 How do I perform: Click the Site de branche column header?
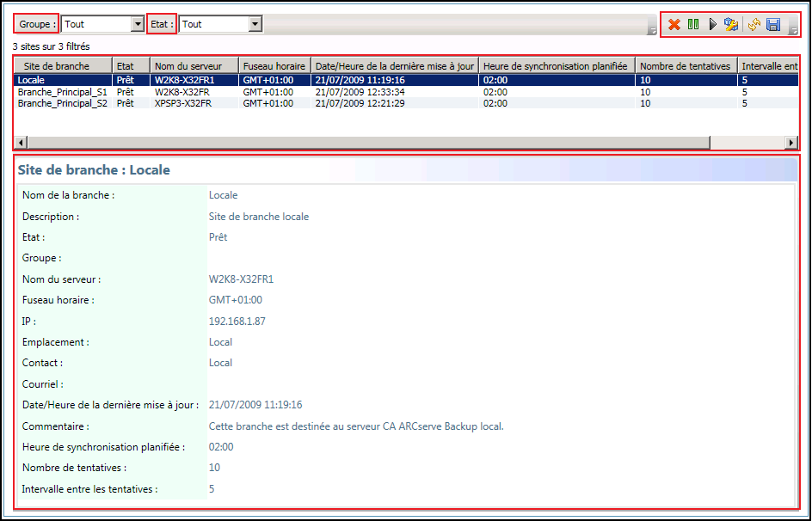coord(60,64)
